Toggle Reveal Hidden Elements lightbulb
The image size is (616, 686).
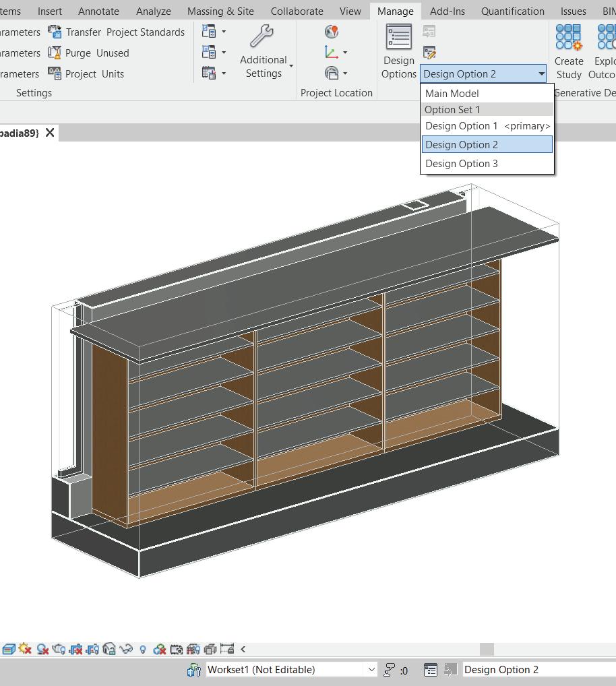pyautogui.click(x=143, y=650)
